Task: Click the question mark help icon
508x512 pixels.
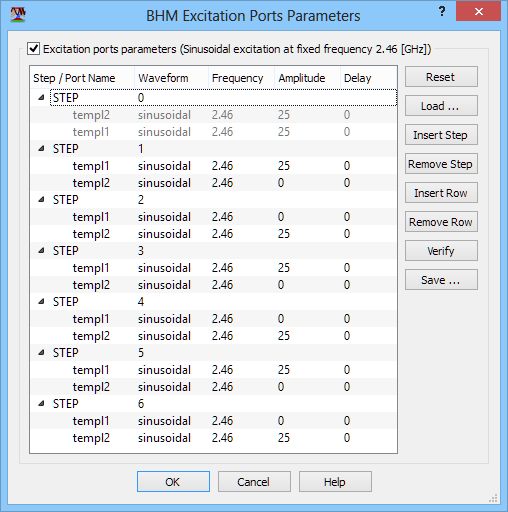Action: (442, 11)
